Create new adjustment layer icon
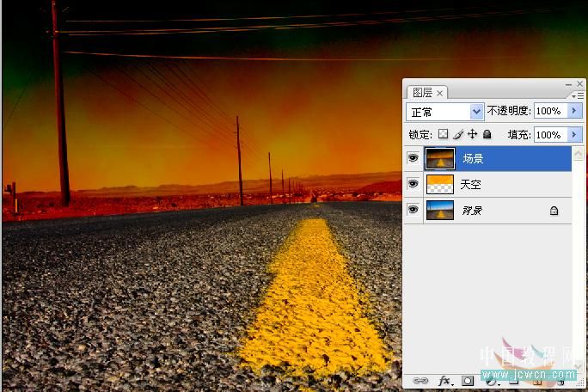 [x=491, y=381]
